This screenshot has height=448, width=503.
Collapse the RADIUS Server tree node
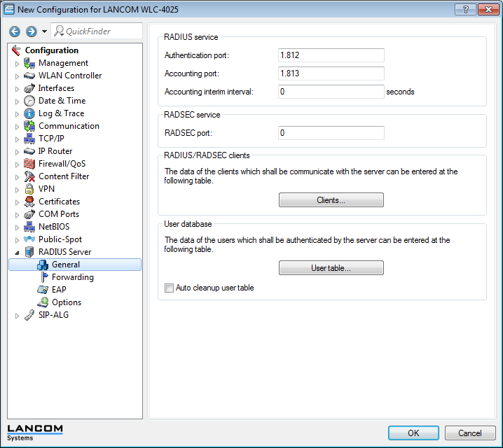click(x=18, y=252)
